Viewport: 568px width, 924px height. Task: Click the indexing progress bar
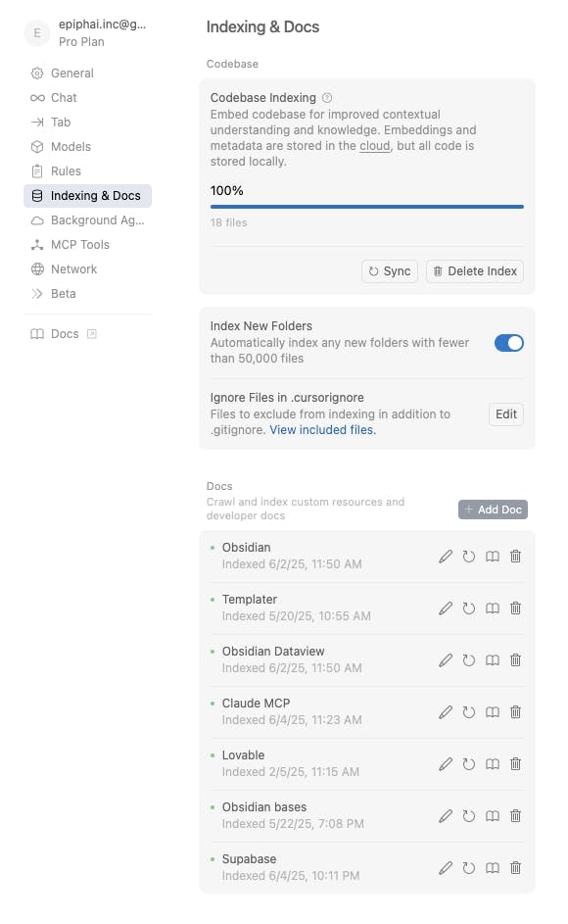pyautogui.click(x=367, y=207)
